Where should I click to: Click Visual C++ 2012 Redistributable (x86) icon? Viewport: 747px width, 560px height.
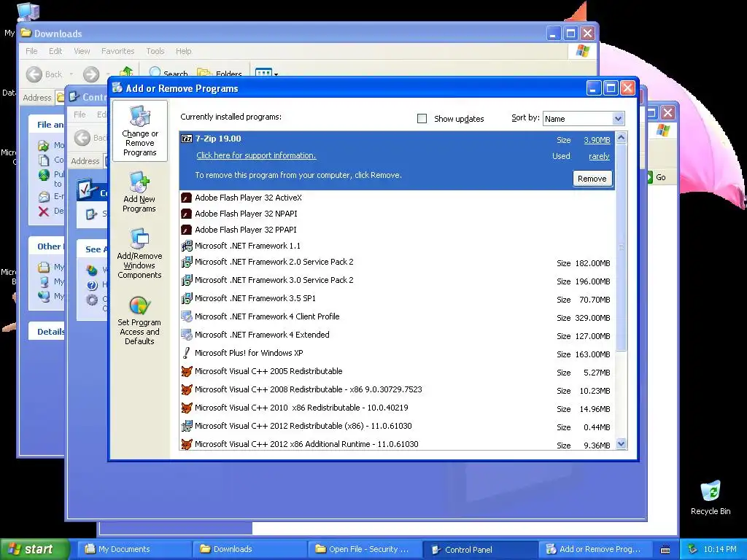187,426
